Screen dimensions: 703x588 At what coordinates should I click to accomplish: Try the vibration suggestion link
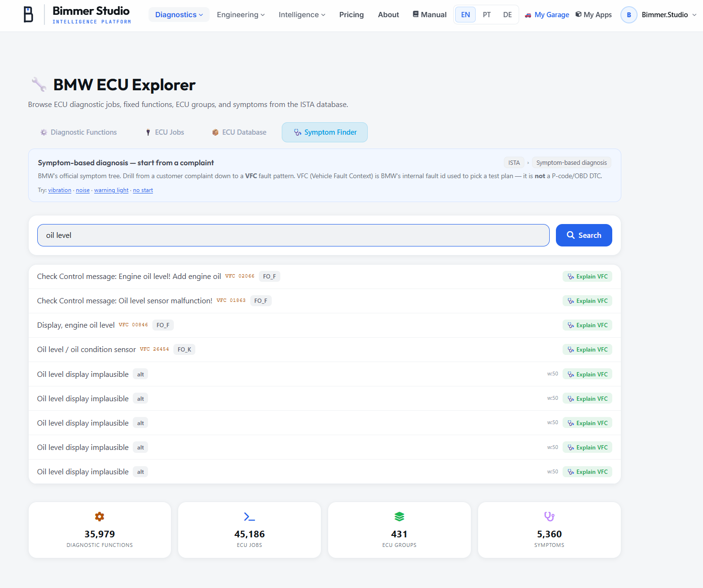coord(60,190)
